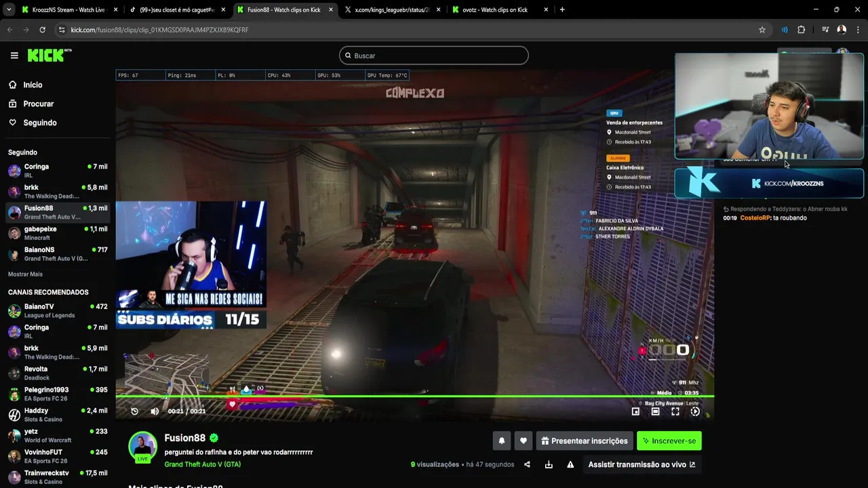Viewport: 868px width, 488px height.
Task: Follow Fusion88 with the heart button
Action: [523, 441]
